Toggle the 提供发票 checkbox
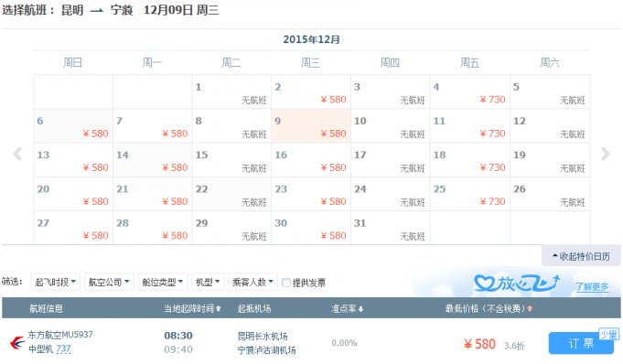 click(285, 283)
